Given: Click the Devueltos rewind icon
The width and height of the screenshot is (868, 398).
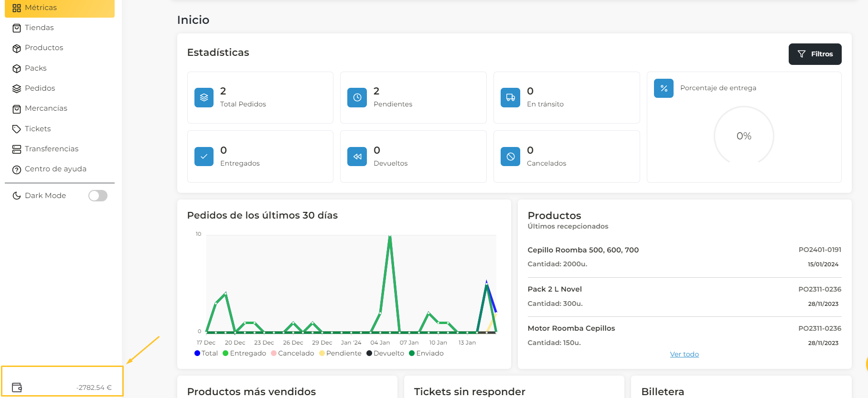Looking at the screenshot, I should (357, 157).
